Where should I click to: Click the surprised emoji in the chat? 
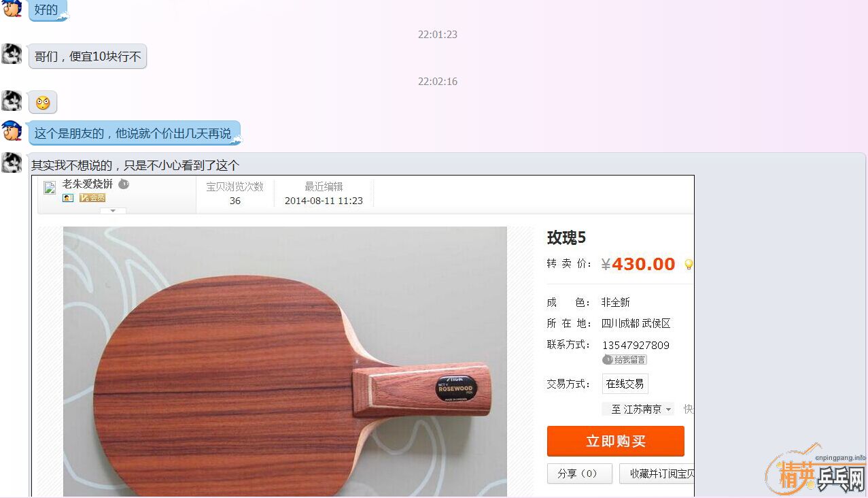pos(43,103)
